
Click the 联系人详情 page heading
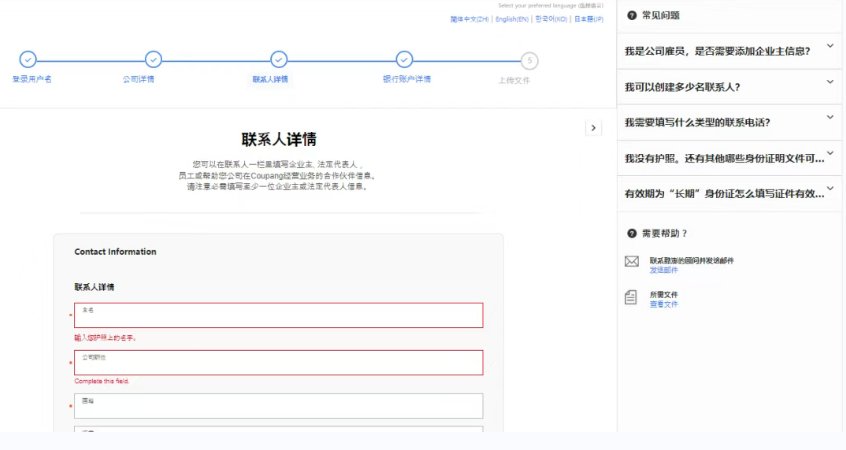278,140
